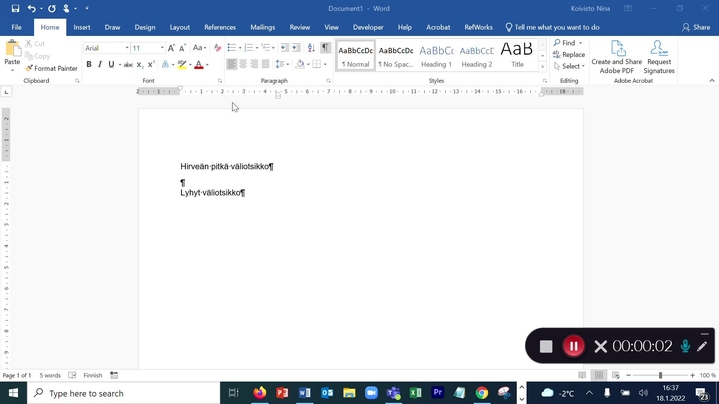
Task: Apply a bulleted list
Action: (232, 48)
